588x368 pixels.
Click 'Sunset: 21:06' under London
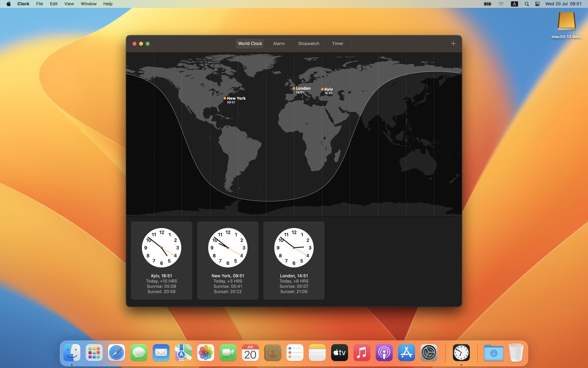[294, 291]
